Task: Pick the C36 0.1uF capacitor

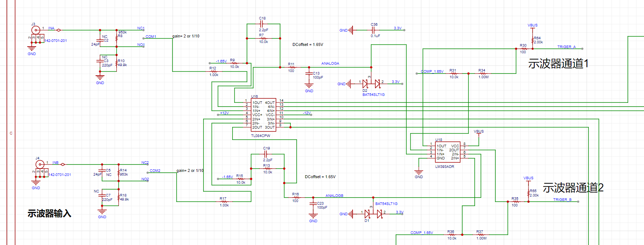Action: 374,30
